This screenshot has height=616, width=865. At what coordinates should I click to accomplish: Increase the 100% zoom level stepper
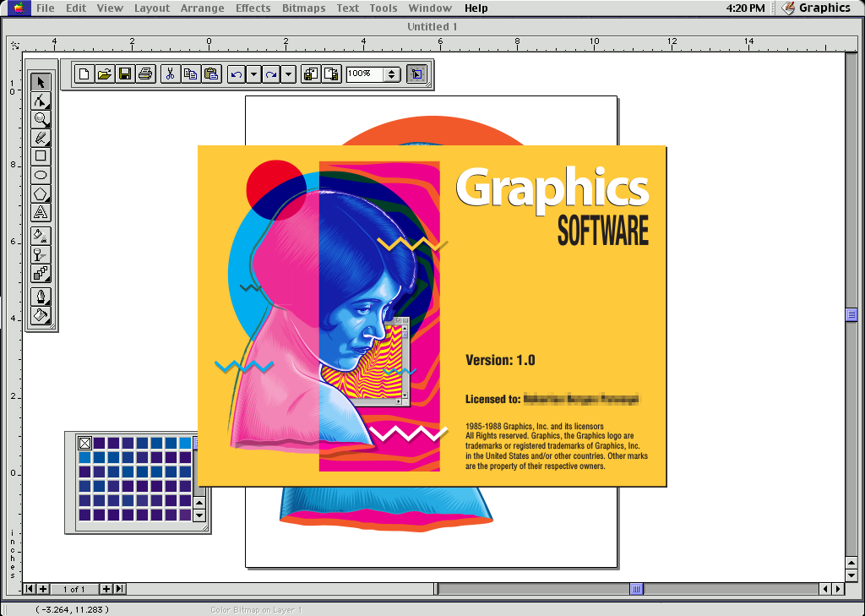[391, 71]
